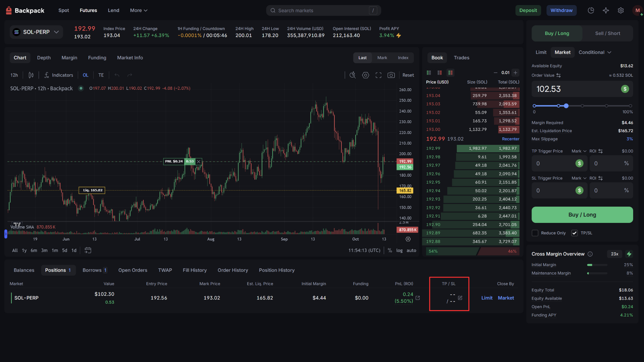
Task: Expand the SOL-PERP market selector
Action: coord(36,32)
